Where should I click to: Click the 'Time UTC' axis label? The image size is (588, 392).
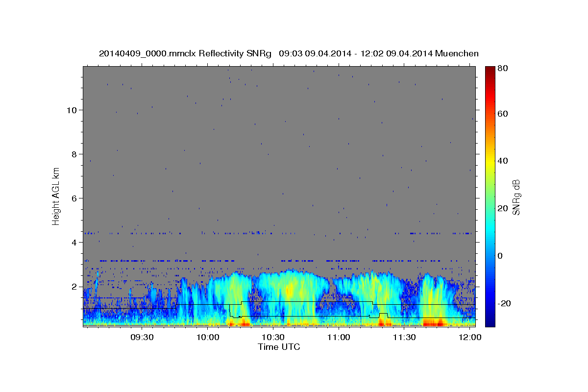click(279, 347)
